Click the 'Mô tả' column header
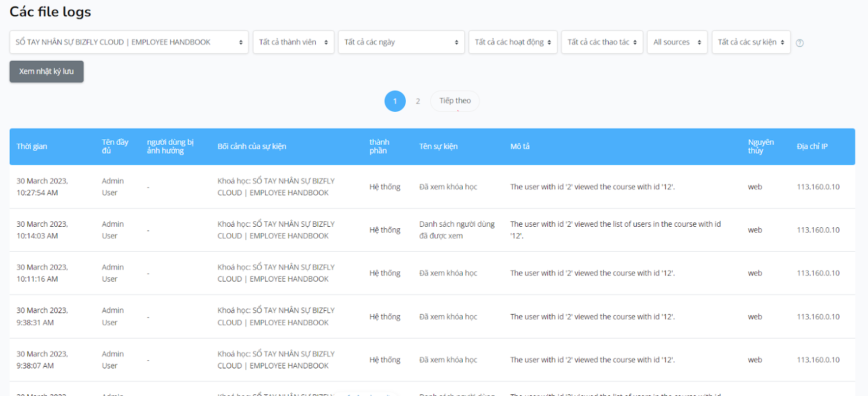The image size is (868, 396). tap(520, 146)
